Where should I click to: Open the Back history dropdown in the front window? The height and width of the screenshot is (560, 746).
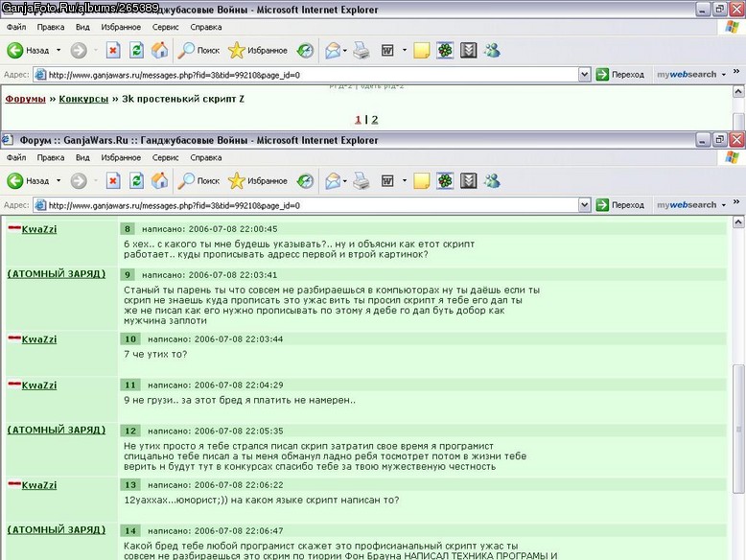(x=58, y=181)
